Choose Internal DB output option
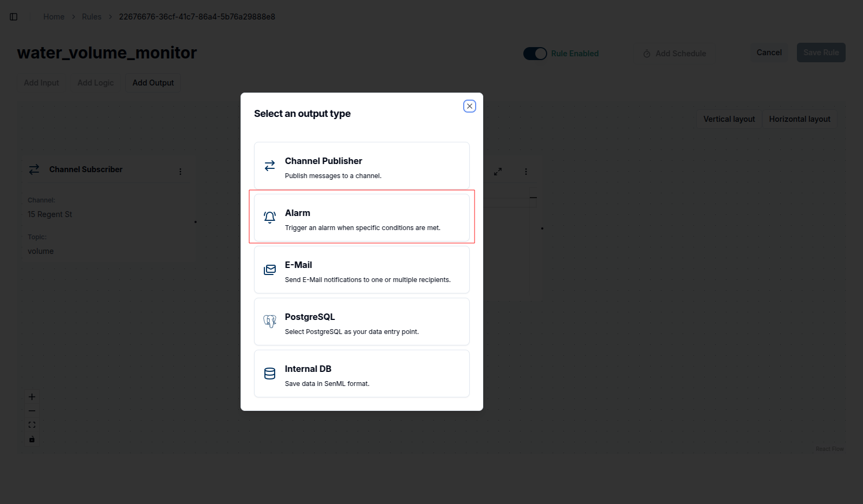 pyautogui.click(x=362, y=374)
